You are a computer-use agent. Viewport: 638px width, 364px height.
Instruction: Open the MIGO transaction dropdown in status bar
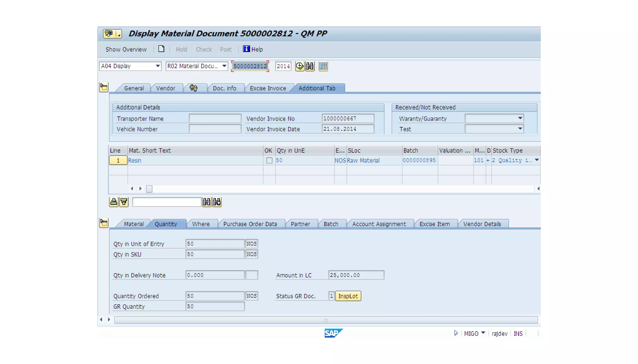483,333
